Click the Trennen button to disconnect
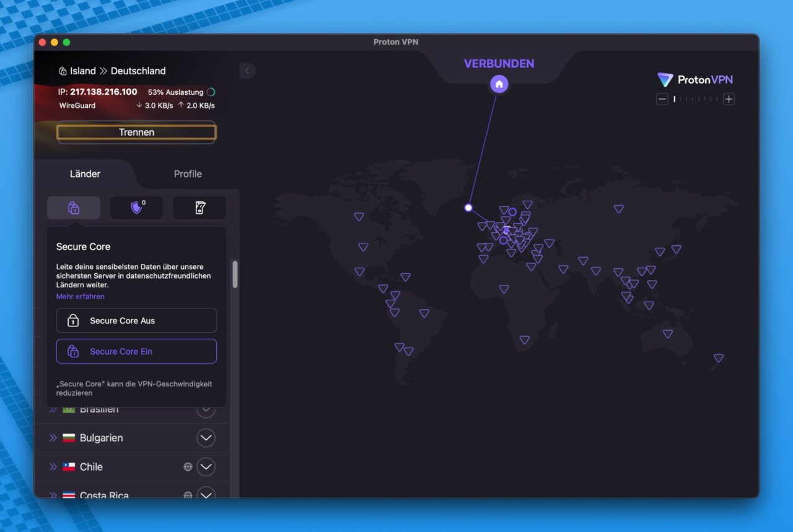Image resolution: width=793 pixels, height=532 pixels. [x=136, y=132]
